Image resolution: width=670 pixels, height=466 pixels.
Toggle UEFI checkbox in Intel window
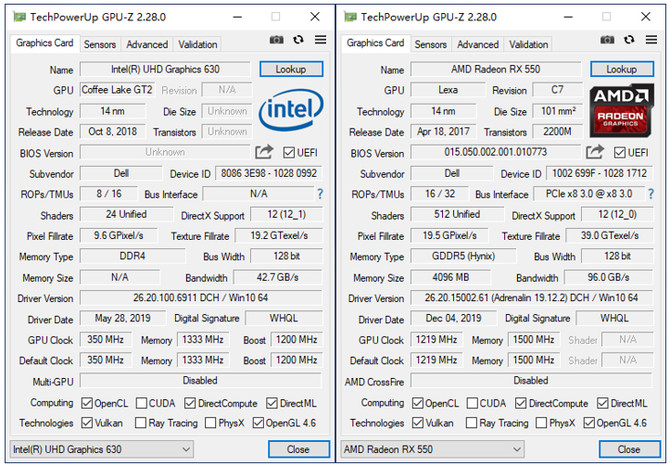pos(289,152)
